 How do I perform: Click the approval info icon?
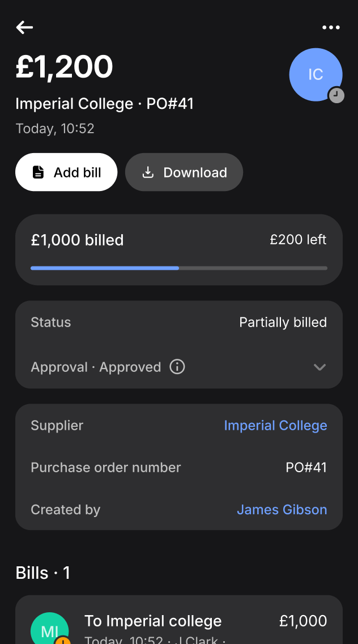tap(177, 367)
